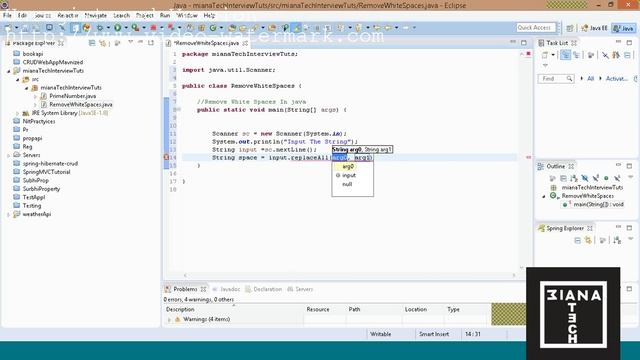Collapse RemoveWhiteSpaces node in Outline
The width and height of the screenshot is (640, 360).
[x=544, y=196]
